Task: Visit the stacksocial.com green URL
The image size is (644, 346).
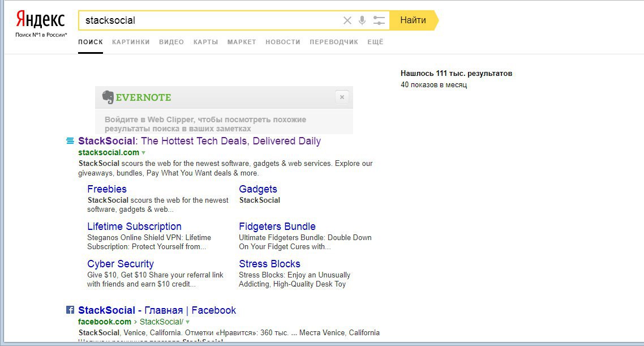Action: click(x=109, y=152)
